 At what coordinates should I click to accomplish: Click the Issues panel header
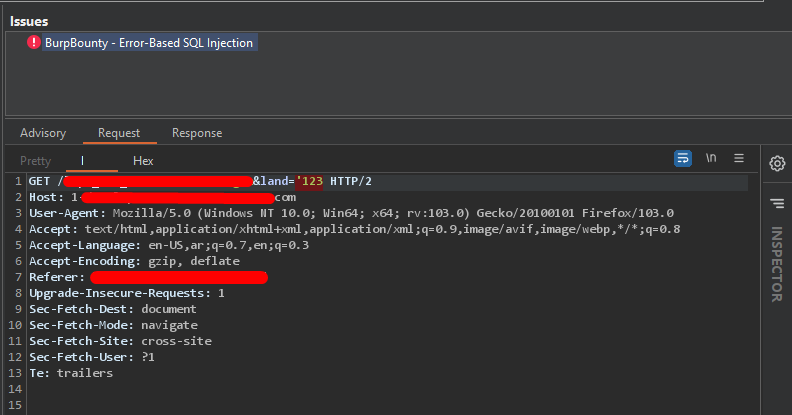[x=29, y=21]
